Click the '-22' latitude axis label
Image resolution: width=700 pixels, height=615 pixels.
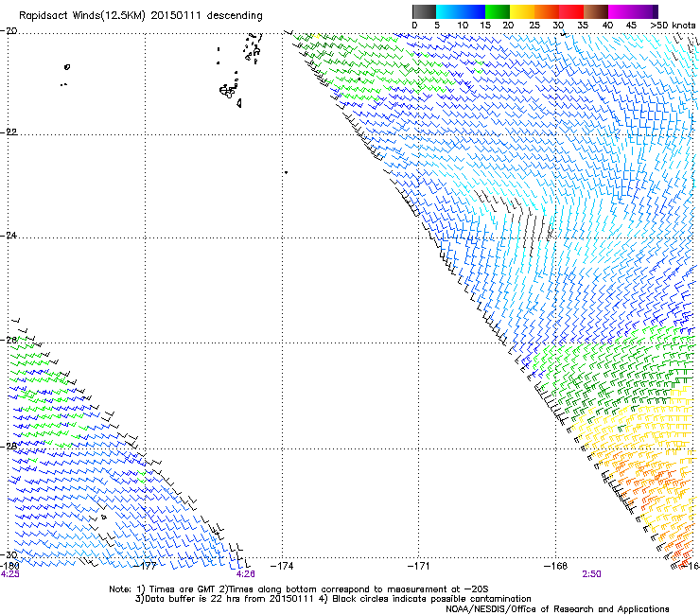pyautogui.click(x=9, y=132)
